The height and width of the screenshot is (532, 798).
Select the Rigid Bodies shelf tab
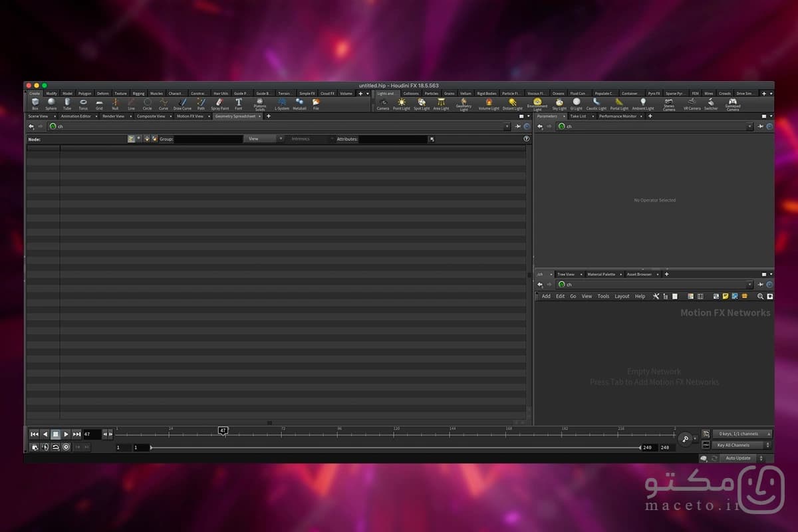click(486, 93)
